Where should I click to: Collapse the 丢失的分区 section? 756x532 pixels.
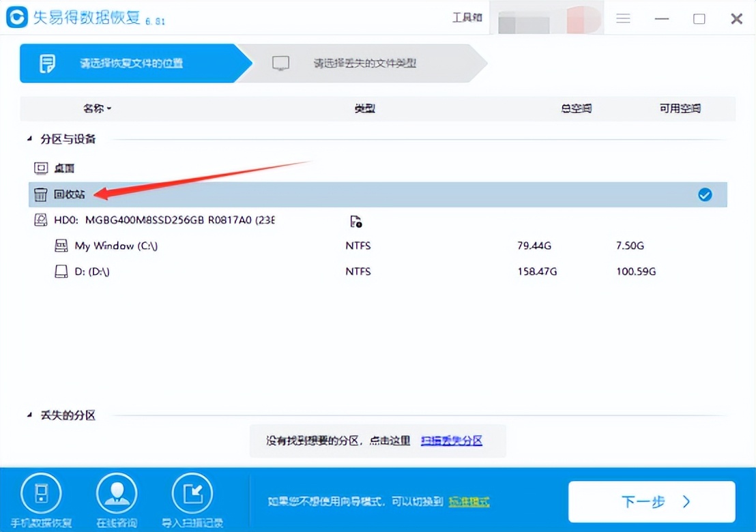(x=29, y=415)
